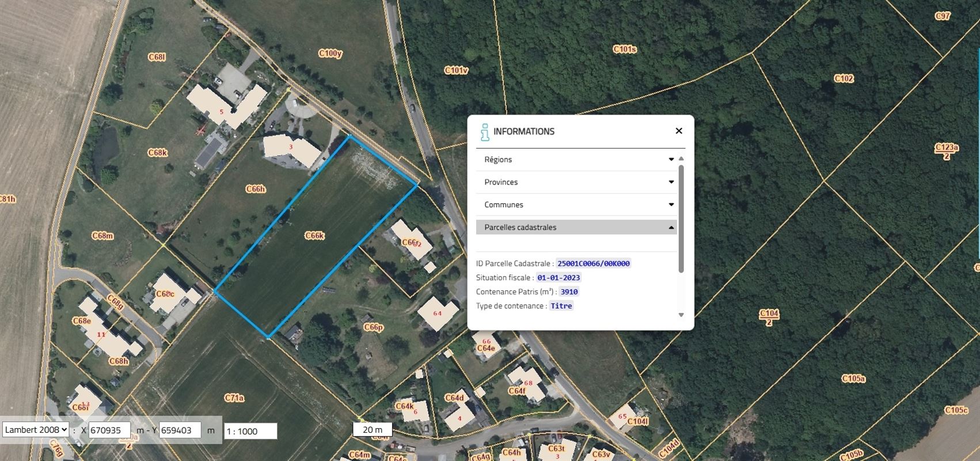
Task: Click the Y coordinate field 659403
Action: coord(180,430)
